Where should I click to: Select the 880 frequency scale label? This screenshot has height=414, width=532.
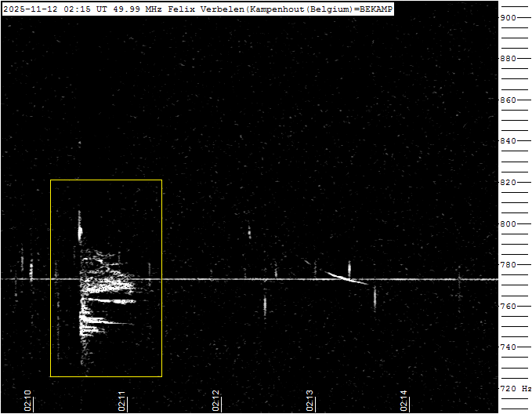tap(508, 59)
